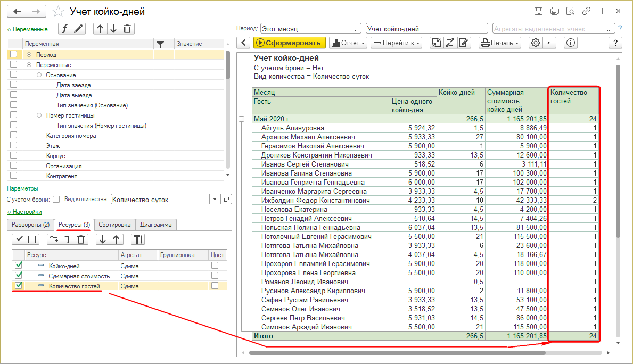This screenshot has height=364, width=633.
Task: Check the 'Дата заезда' variable checkbox
Action: click(x=13, y=85)
